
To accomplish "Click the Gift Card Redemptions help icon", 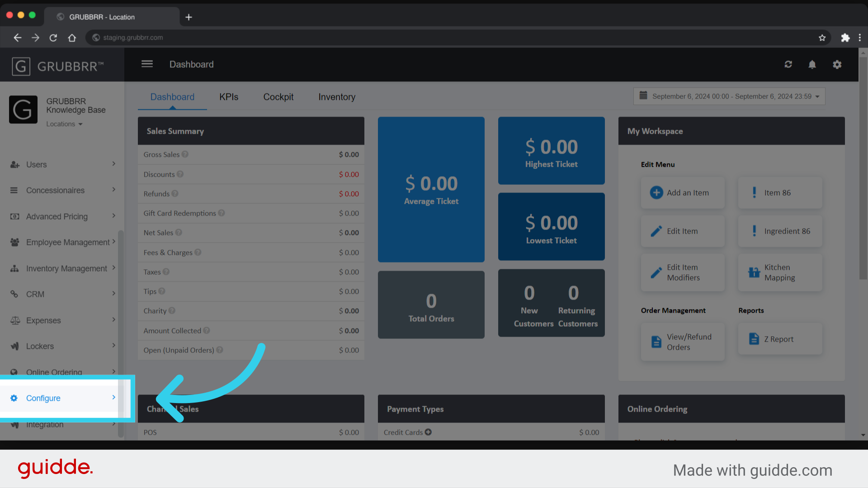I will (x=222, y=213).
